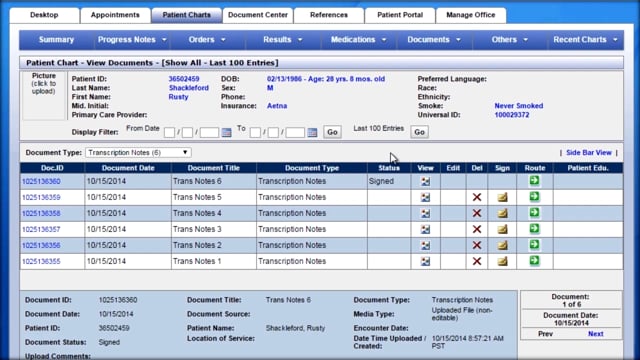
Task: Open document ID 1025136358 link
Action: pos(41,213)
